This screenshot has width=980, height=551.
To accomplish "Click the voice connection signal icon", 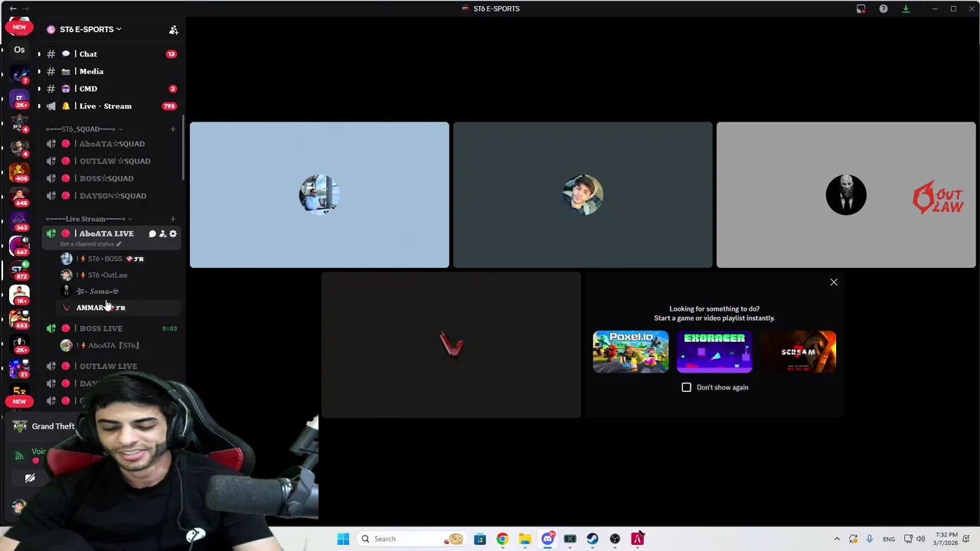I will pos(19,455).
